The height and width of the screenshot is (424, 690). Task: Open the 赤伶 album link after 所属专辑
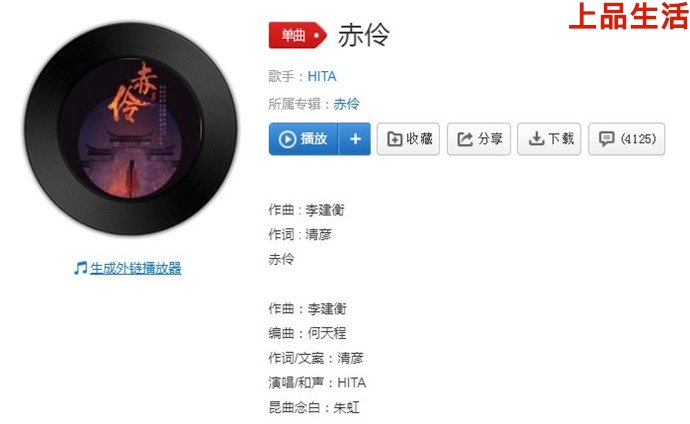coord(346,104)
